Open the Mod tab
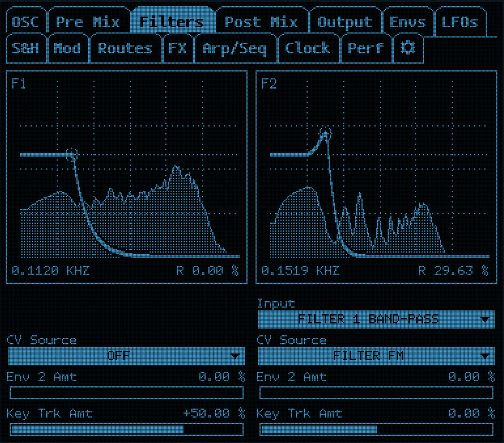 pos(68,48)
